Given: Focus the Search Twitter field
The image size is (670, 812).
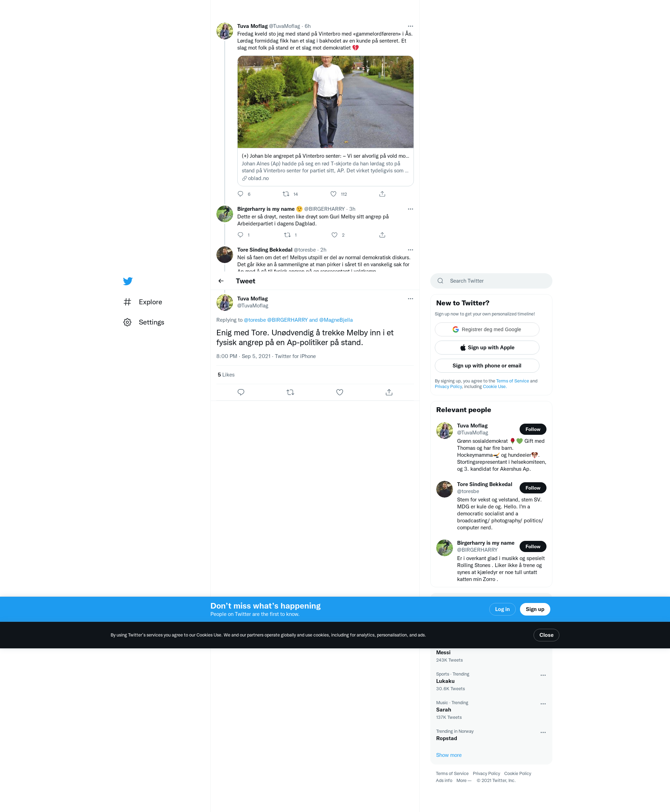Looking at the screenshot, I should coord(491,281).
